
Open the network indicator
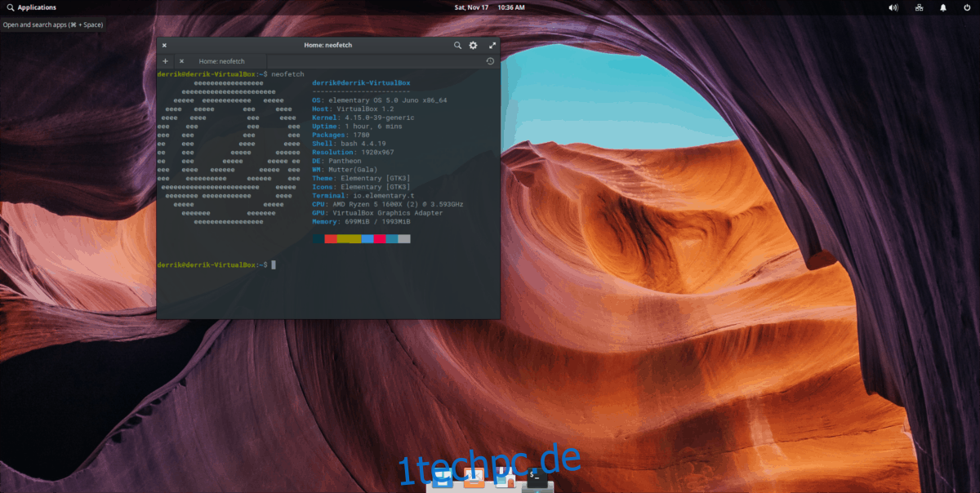[919, 7]
